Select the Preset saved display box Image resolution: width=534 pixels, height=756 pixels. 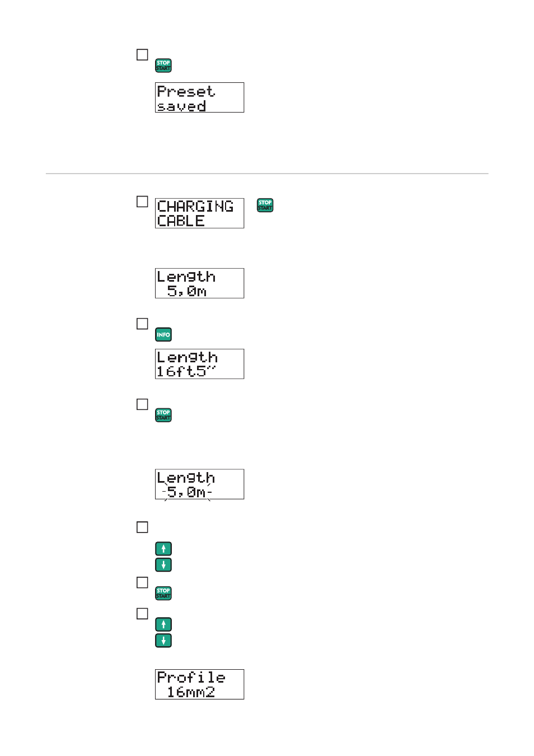pyautogui.click(x=200, y=97)
